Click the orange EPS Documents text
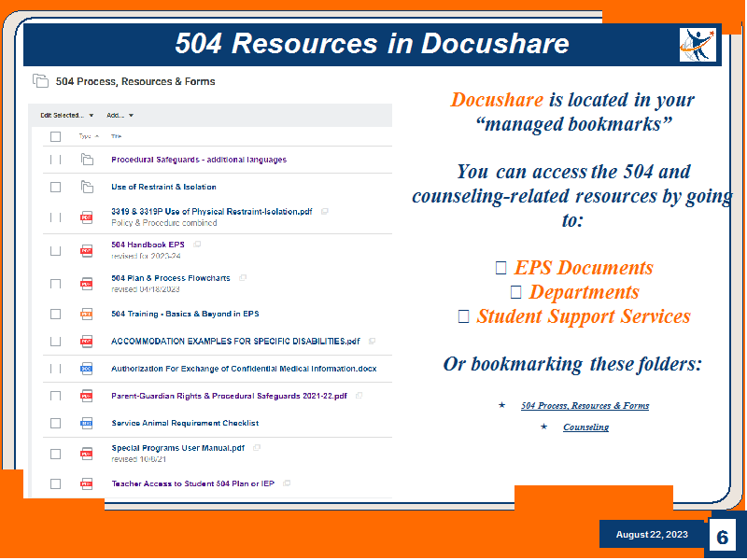 583,268
